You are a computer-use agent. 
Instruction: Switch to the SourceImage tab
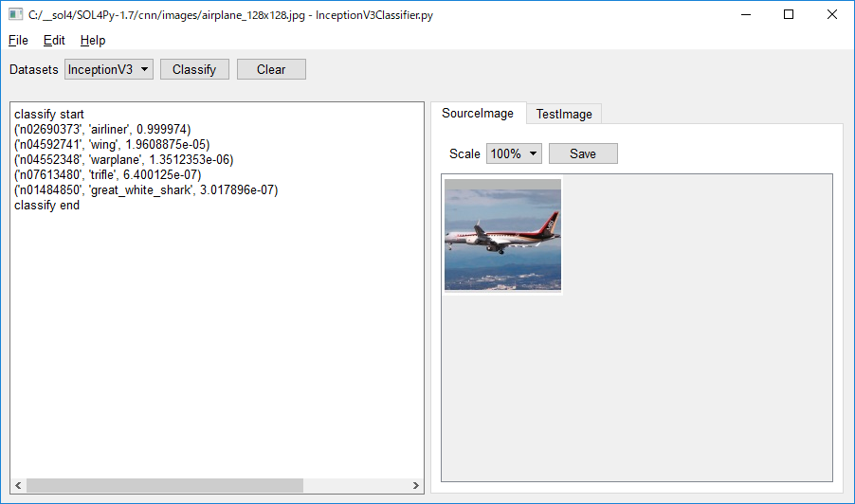click(x=478, y=114)
